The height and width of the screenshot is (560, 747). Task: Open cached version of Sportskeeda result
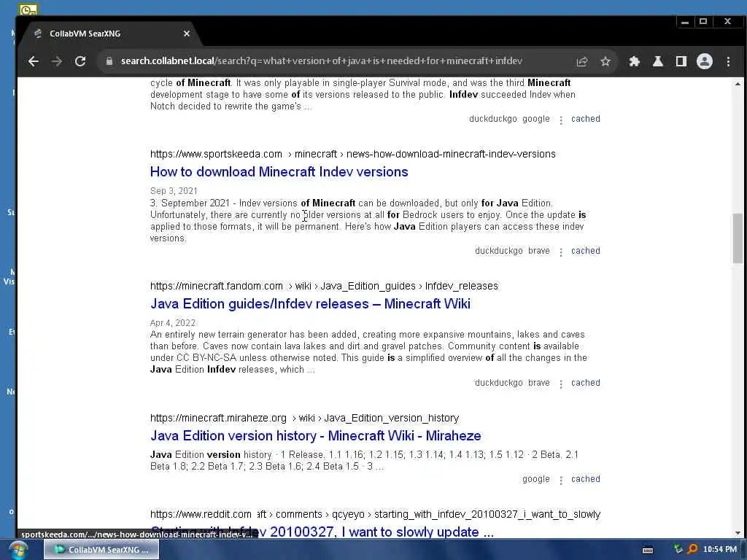(586, 251)
